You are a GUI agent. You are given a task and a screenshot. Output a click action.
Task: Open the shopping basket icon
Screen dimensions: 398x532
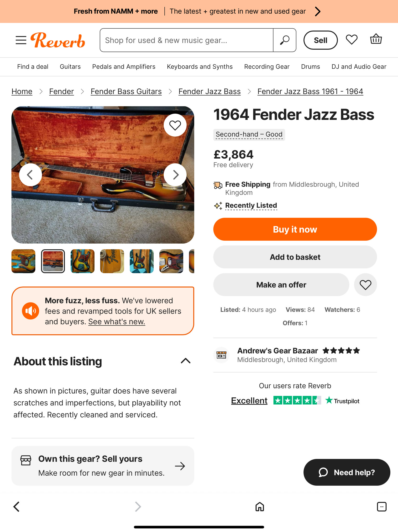click(376, 39)
